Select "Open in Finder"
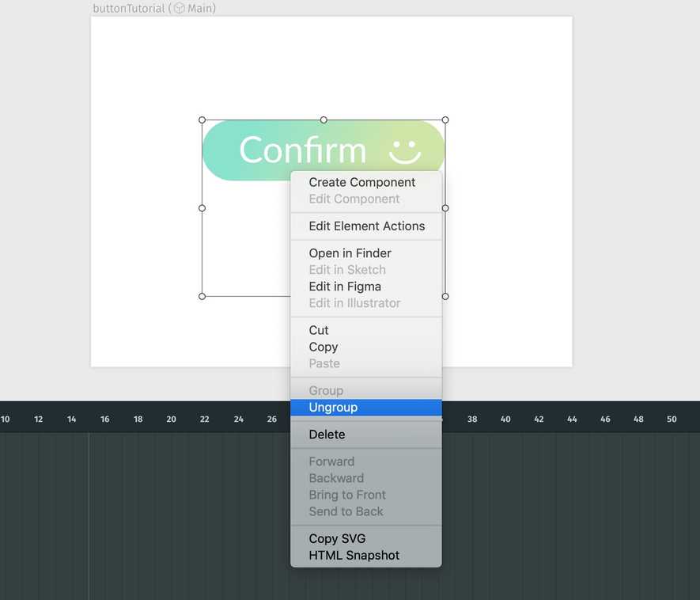This screenshot has height=600, width=700. click(350, 253)
